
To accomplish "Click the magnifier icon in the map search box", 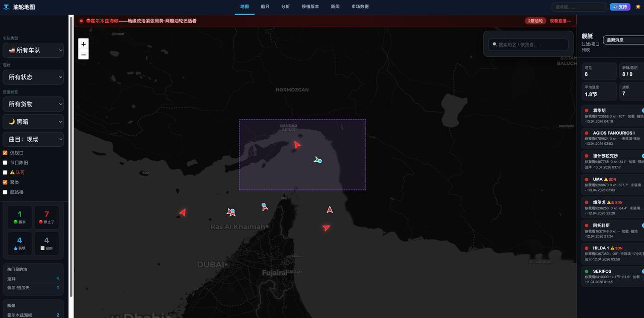I will click(495, 44).
